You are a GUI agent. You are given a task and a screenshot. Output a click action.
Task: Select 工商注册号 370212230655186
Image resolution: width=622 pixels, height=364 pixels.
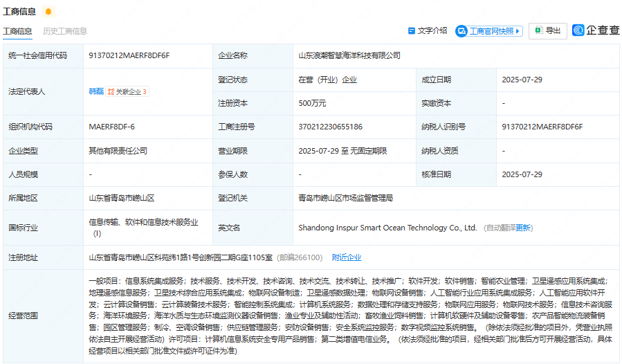331,127
